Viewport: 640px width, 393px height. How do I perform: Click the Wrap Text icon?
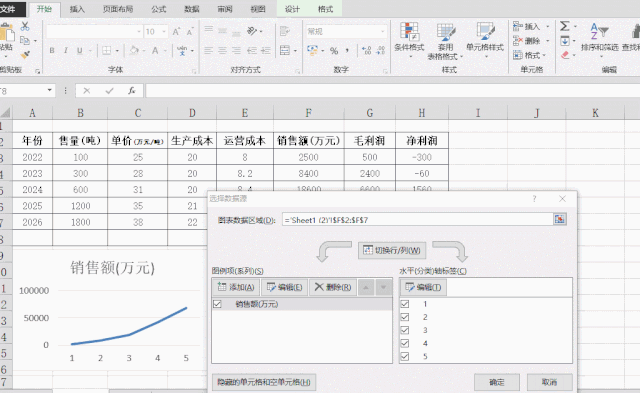click(x=284, y=31)
